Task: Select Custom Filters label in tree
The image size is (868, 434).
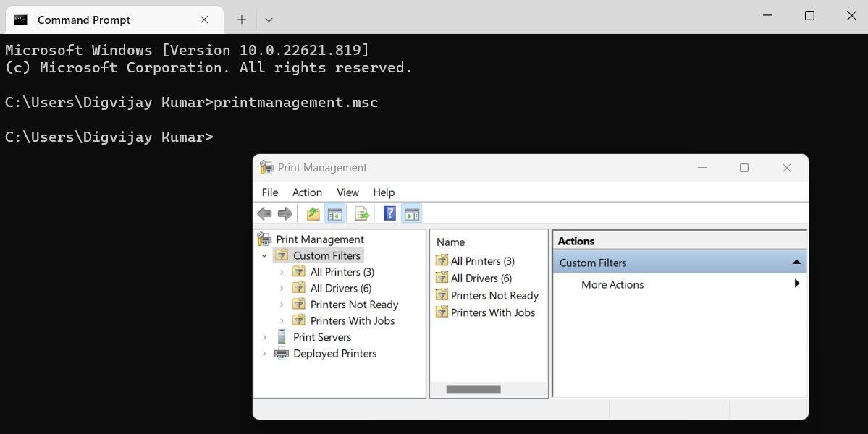Action: (x=326, y=255)
